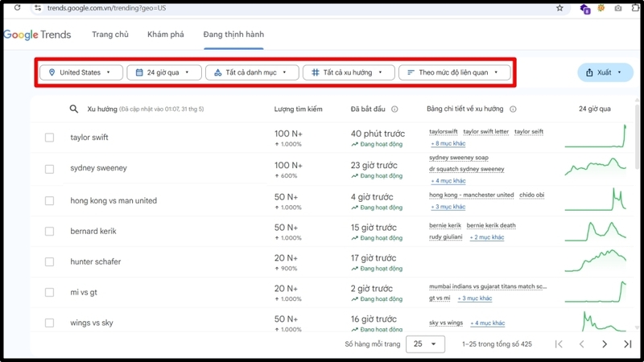Select the sydney sweeney row checkbox
Viewport: 644px width, 362px height.
[49, 169]
